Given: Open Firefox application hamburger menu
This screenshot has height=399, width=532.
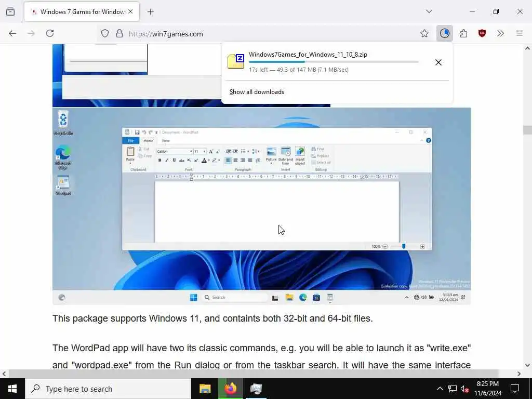Looking at the screenshot, I should [x=520, y=33].
